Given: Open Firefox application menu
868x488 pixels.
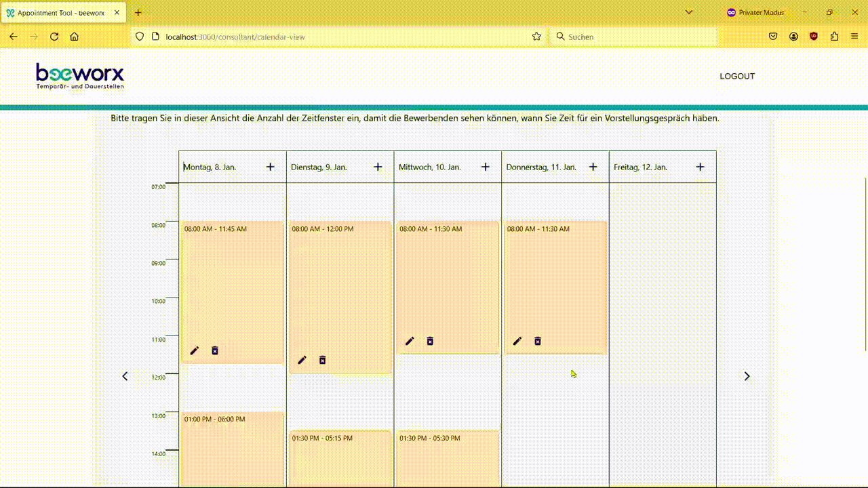Looking at the screenshot, I should pyautogui.click(x=854, y=37).
